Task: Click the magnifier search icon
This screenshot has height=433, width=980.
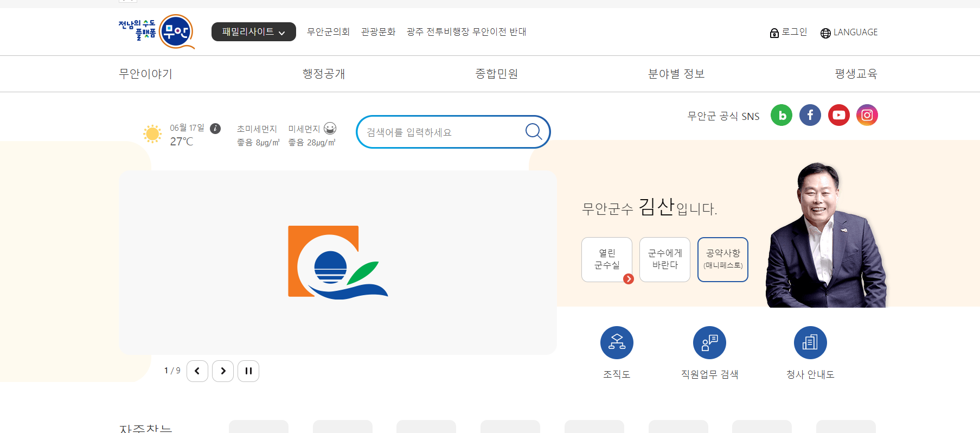Action: tap(534, 131)
